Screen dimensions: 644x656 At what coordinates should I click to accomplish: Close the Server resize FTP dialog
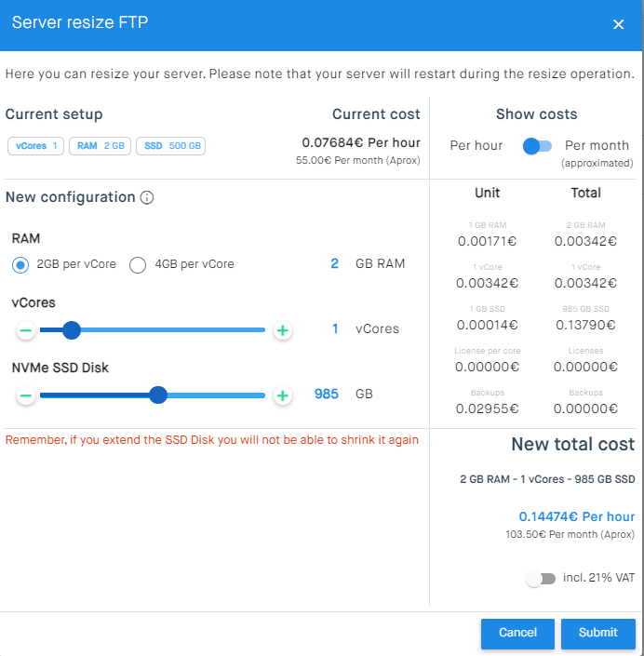pos(618,25)
